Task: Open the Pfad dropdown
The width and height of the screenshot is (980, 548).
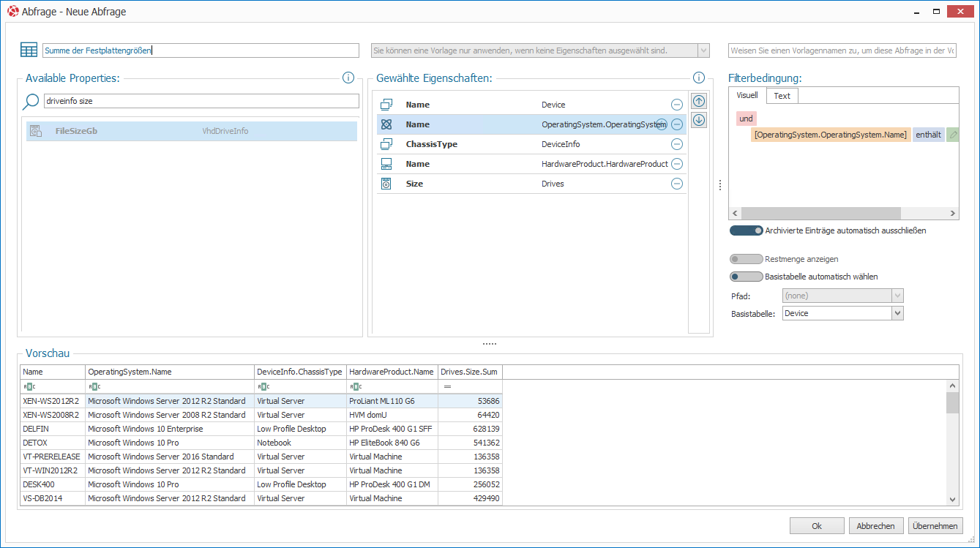Action: pos(897,296)
